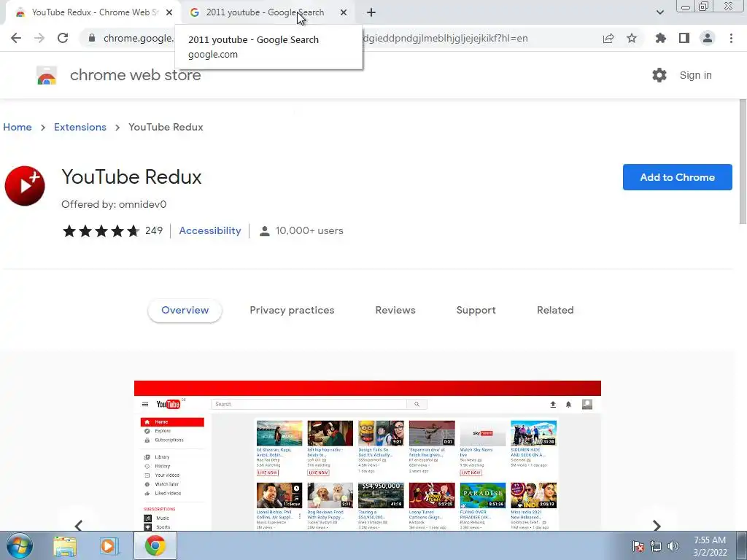Open the Related tab
This screenshot has width=747, height=560.
tap(555, 310)
